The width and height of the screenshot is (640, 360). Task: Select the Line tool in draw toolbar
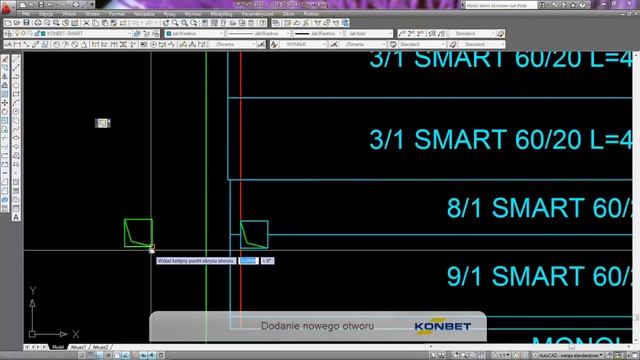point(16,60)
